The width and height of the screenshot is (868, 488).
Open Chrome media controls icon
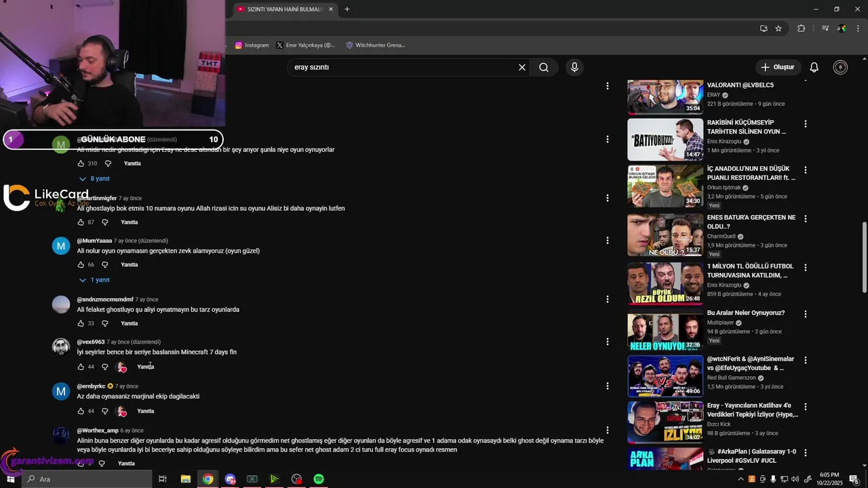[x=825, y=28]
